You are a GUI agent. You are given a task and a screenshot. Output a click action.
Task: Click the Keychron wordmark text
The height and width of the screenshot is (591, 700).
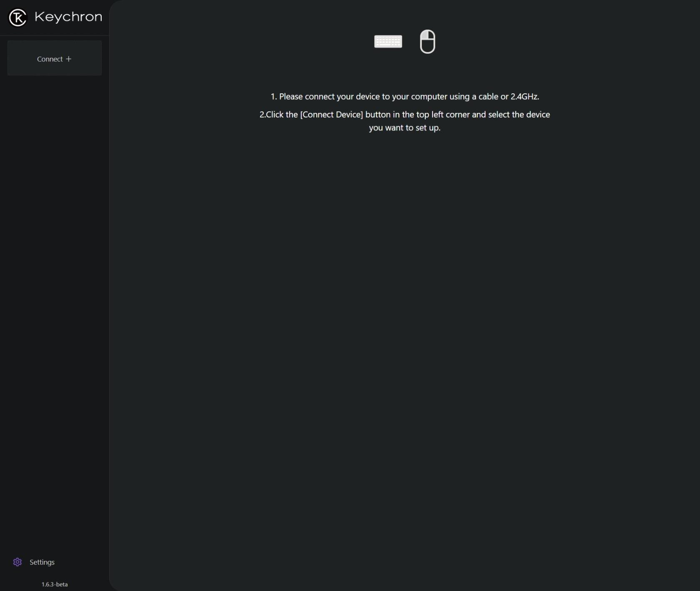click(x=68, y=17)
